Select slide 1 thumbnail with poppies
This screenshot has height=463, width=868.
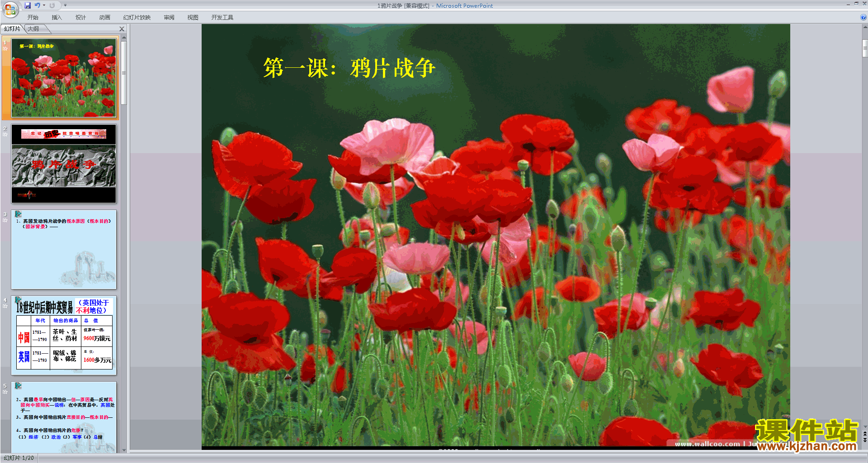64,78
